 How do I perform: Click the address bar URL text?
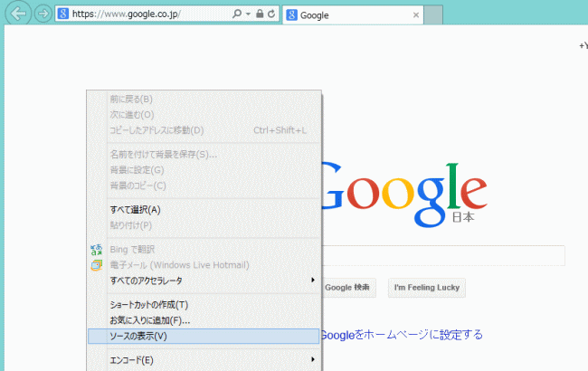coord(126,14)
